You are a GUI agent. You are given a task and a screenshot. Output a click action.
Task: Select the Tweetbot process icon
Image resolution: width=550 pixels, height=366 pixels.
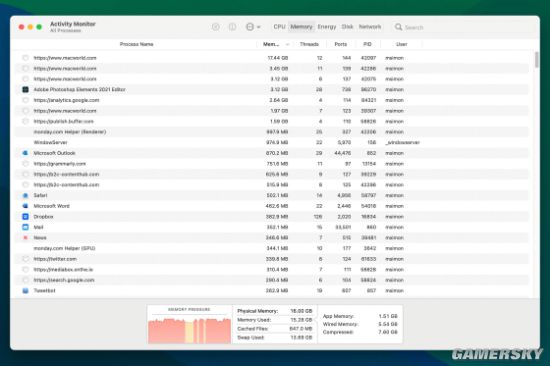[25, 291]
